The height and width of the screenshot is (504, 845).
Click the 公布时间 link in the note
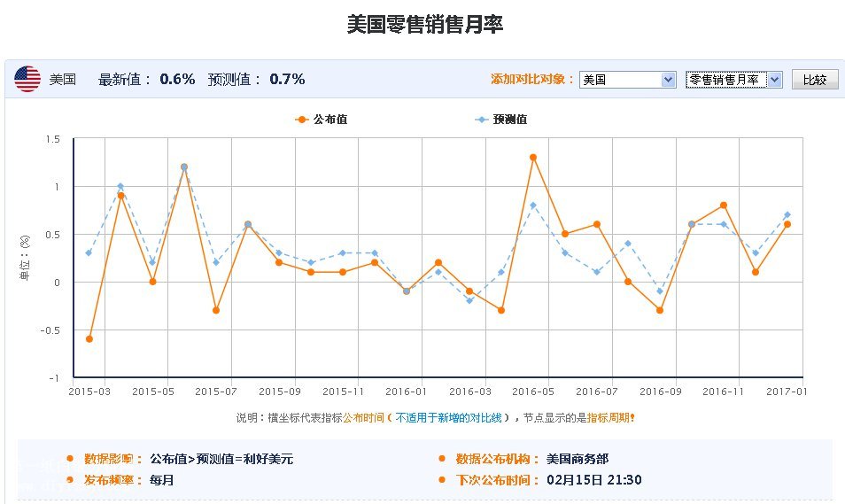(x=364, y=417)
